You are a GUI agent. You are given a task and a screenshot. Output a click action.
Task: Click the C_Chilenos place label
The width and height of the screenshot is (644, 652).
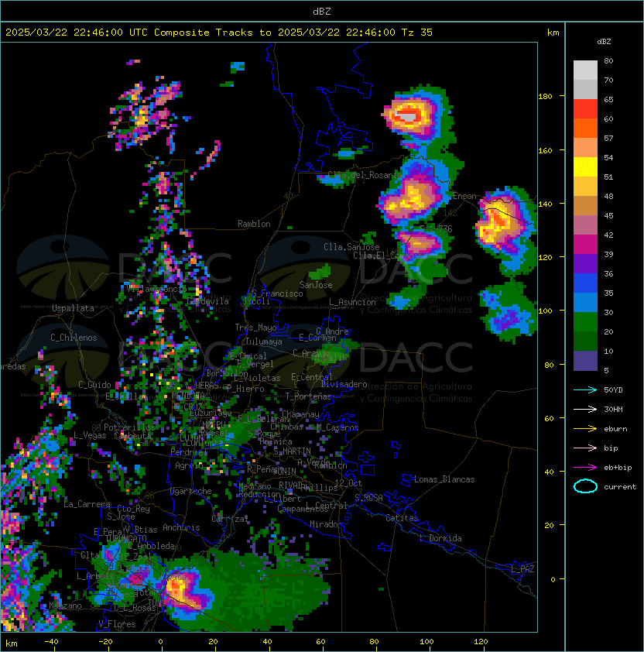[x=74, y=338]
